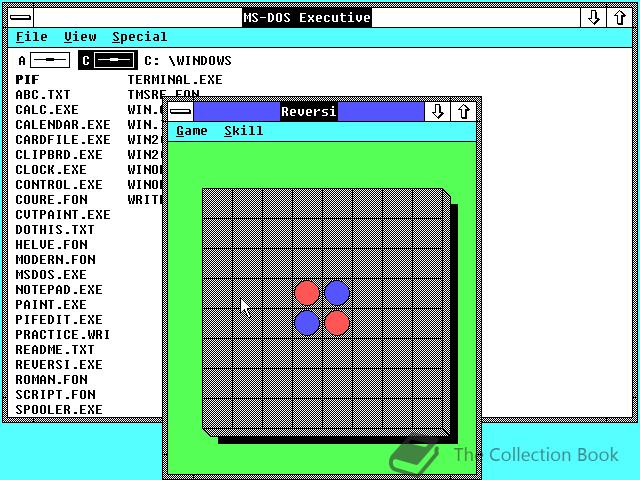This screenshot has height=480, width=640.
Task: Click the blue disc in upper-right center
Action: point(337,293)
